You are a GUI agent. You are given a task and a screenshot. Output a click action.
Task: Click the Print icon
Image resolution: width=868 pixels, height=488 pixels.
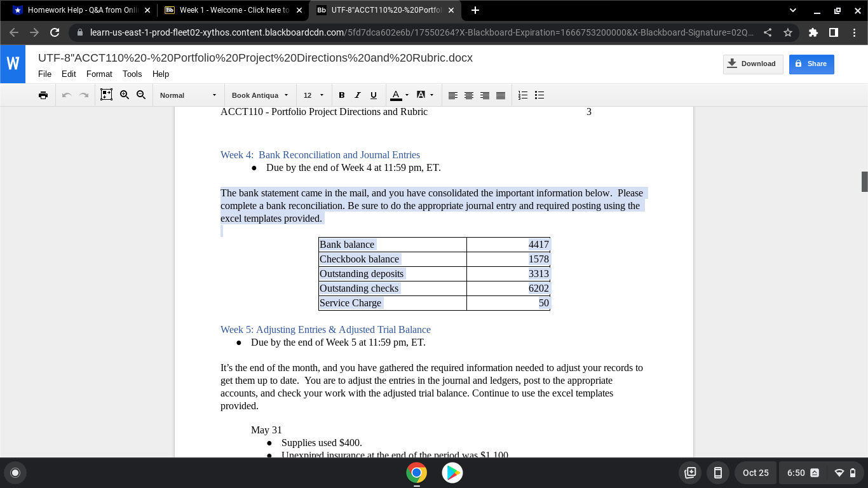point(43,95)
